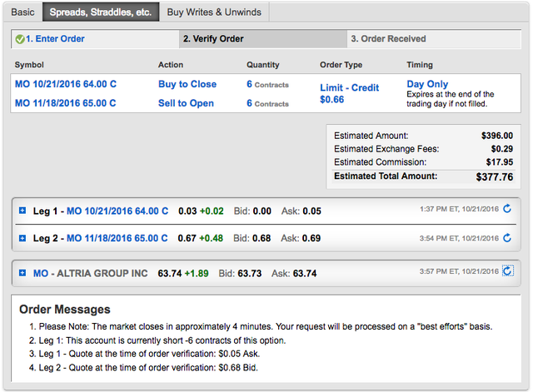Click the Sell to Open action
Image resolution: width=533 pixels, height=392 pixels.
[186, 103]
